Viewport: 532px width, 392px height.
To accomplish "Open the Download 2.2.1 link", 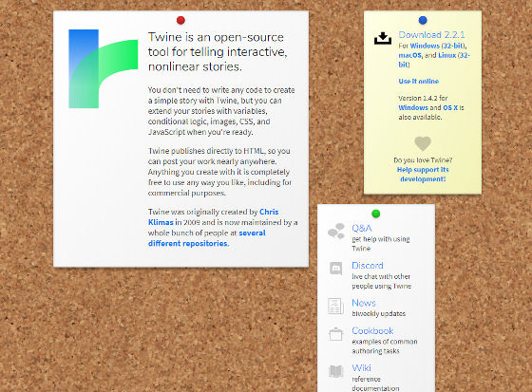I will (431, 34).
